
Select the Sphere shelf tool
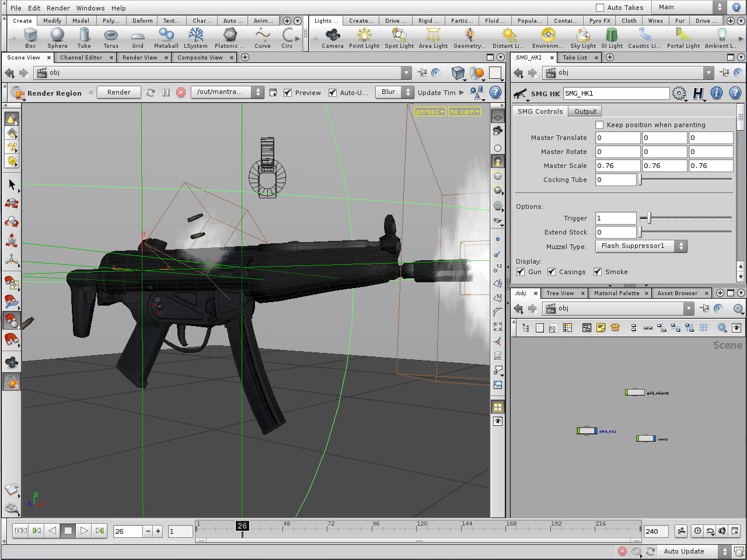pyautogui.click(x=57, y=37)
